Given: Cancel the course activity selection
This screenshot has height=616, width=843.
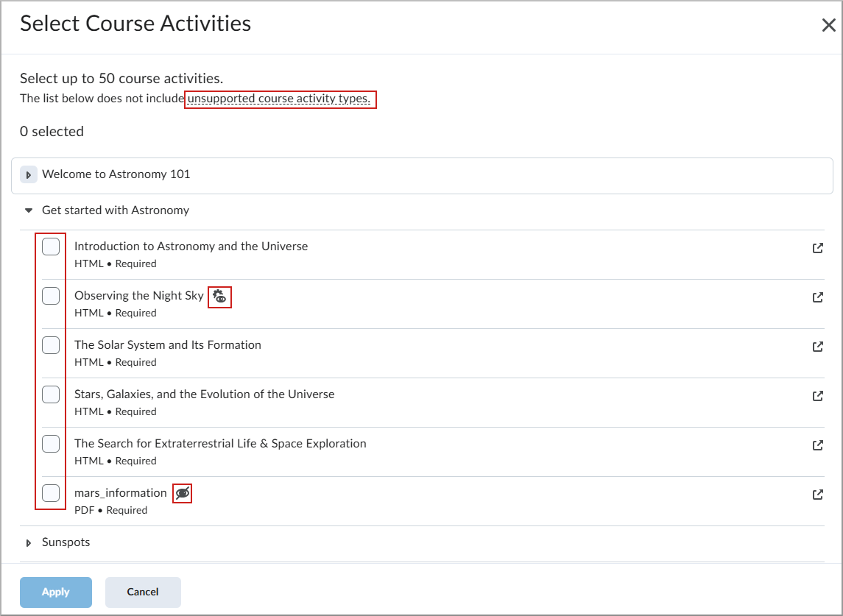Looking at the screenshot, I should coord(143,592).
